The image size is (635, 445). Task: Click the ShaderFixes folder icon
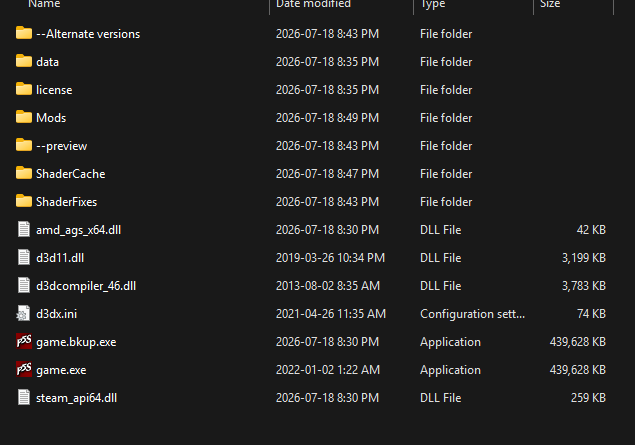tap(24, 201)
